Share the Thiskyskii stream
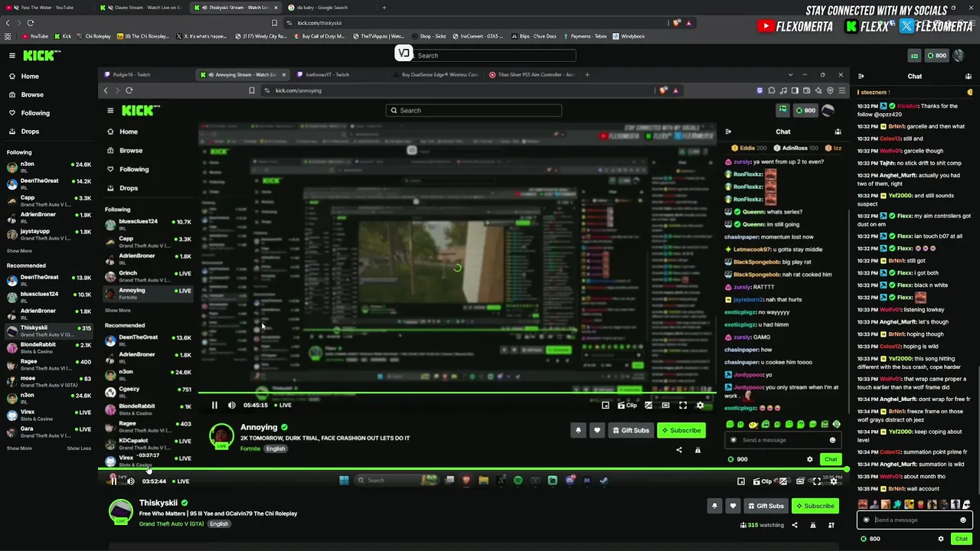 click(795, 525)
